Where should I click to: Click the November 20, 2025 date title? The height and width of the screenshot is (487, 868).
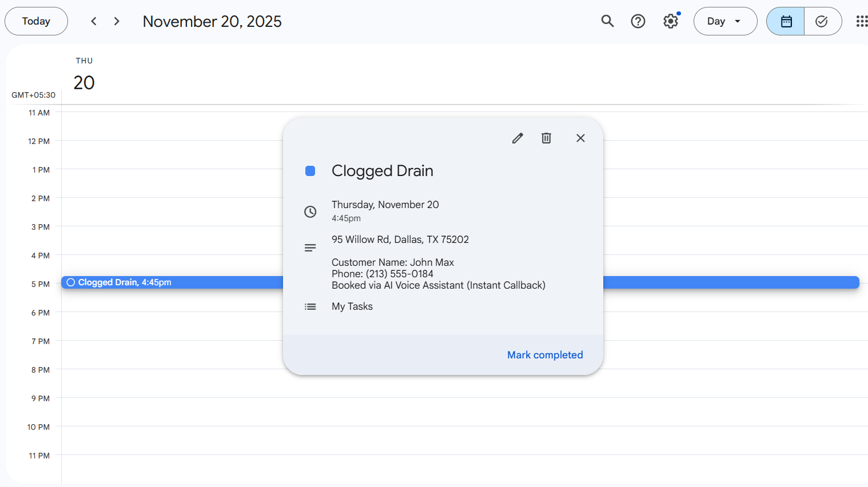[x=212, y=21]
